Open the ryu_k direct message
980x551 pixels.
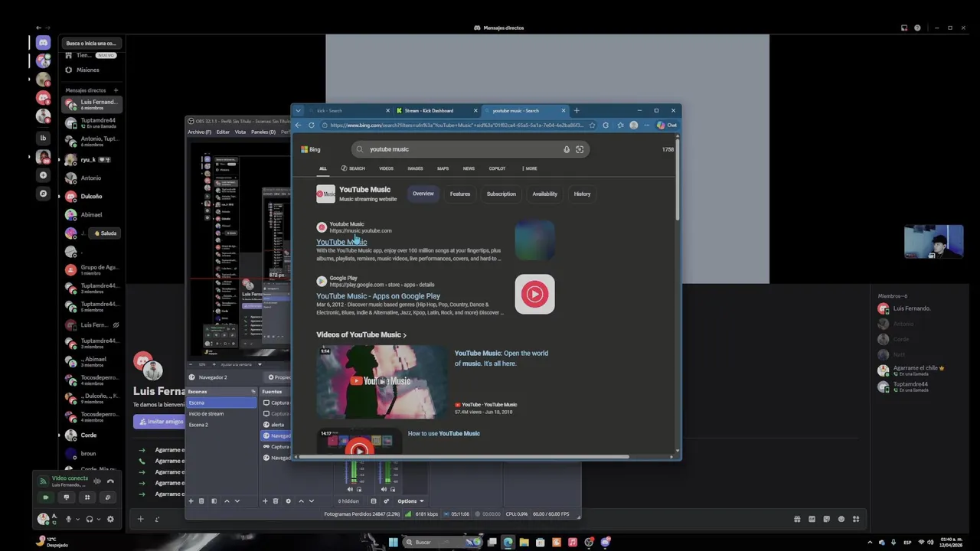(x=92, y=159)
